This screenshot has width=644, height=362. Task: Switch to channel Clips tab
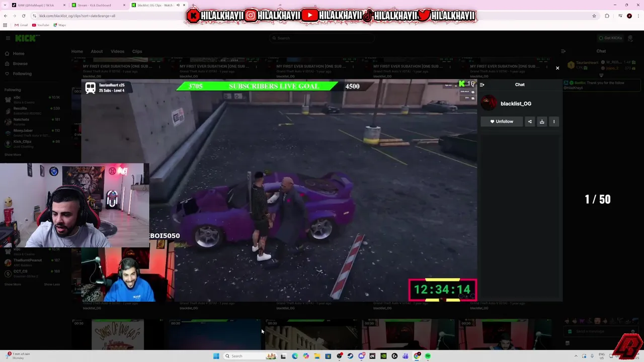(137, 51)
